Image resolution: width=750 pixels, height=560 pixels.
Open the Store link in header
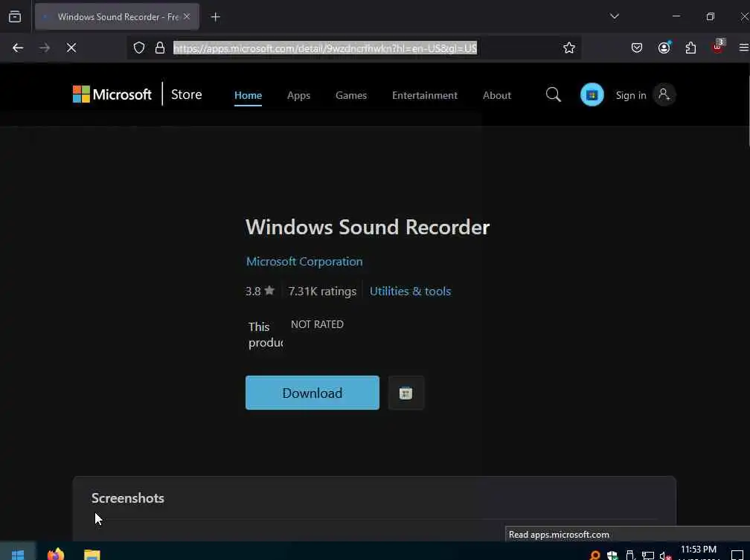tap(187, 94)
